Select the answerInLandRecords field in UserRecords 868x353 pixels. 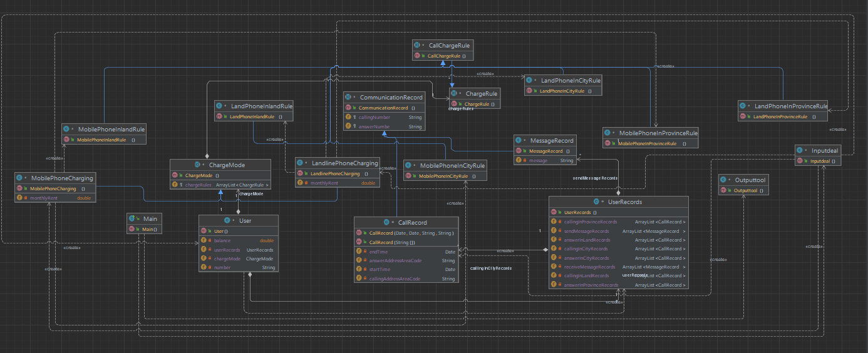(618, 240)
